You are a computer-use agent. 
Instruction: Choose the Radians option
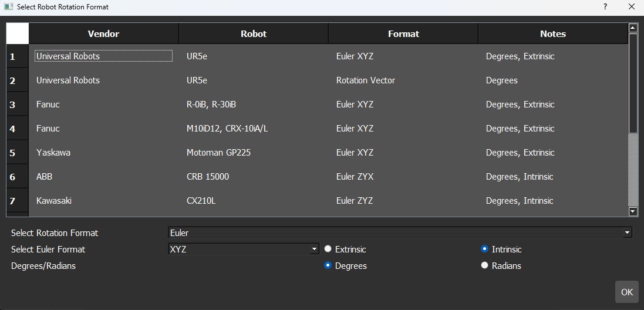[485, 265]
